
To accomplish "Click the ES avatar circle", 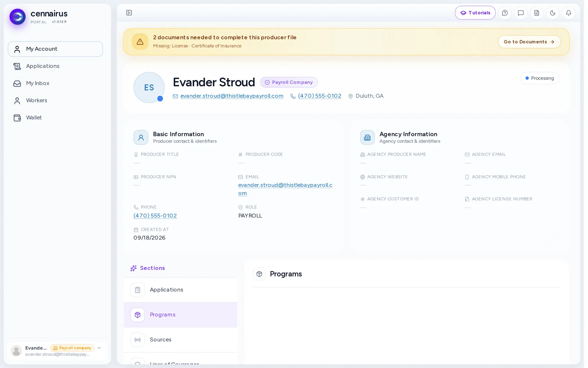I will coord(149,88).
